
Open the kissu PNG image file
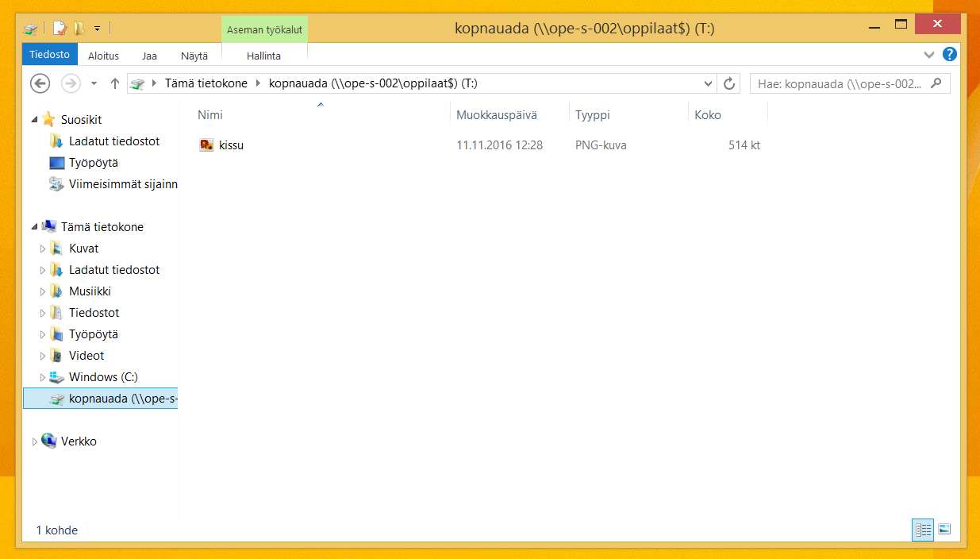pos(231,145)
